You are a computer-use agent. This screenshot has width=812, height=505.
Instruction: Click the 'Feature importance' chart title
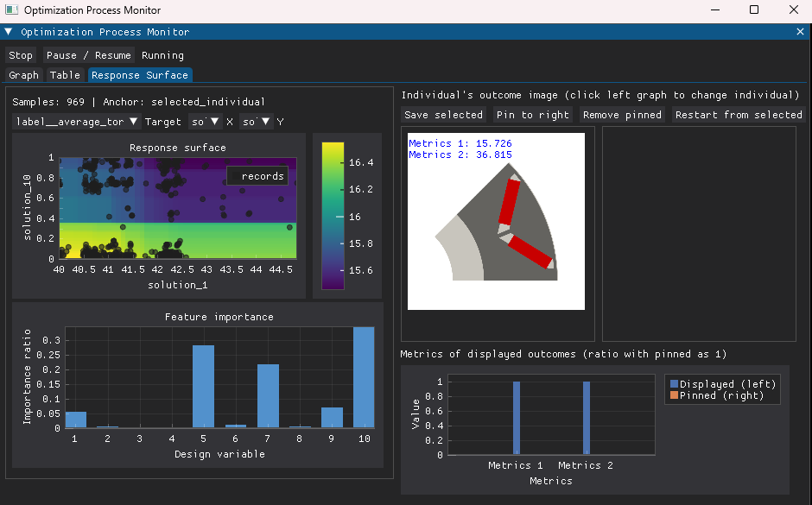pos(219,317)
